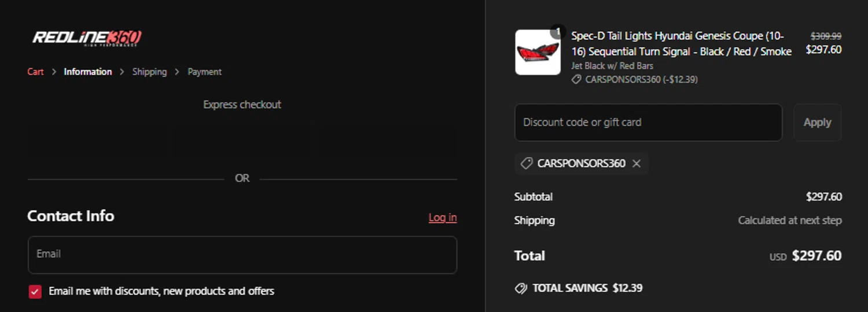Focus the Email input field
The width and height of the screenshot is (868, 312).
242,255
